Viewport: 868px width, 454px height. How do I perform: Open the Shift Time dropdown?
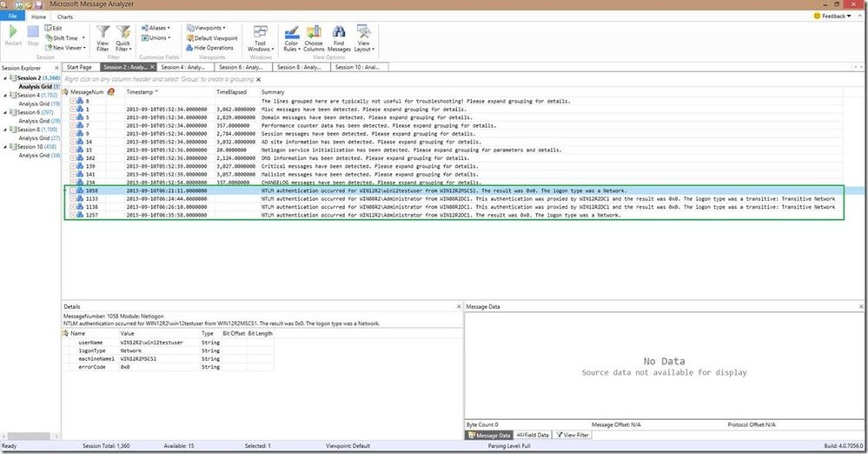pyautogui.click(x=65, y=37)
